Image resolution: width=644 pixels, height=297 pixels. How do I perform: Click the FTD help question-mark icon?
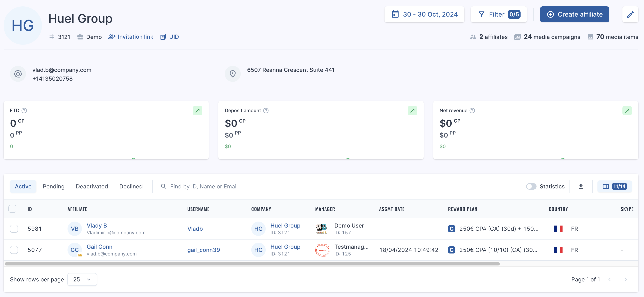(24, 111)
